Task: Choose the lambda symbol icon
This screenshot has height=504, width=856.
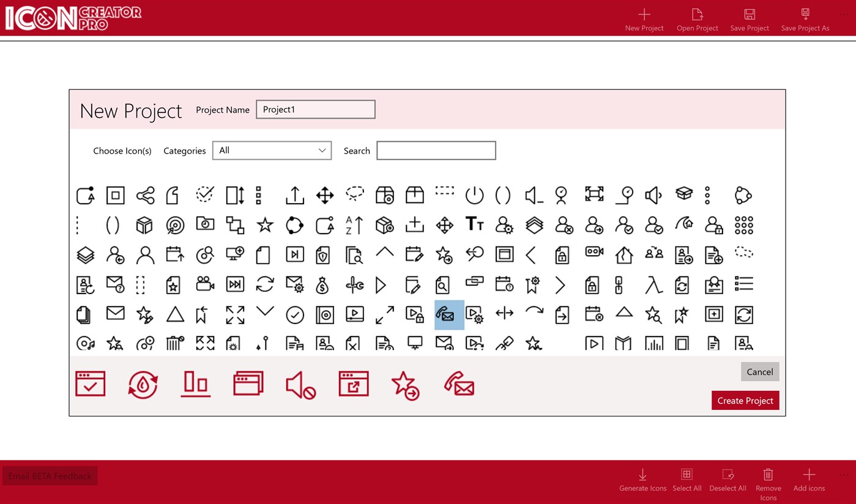Action: pyautogui.click(x=654, y=285)
